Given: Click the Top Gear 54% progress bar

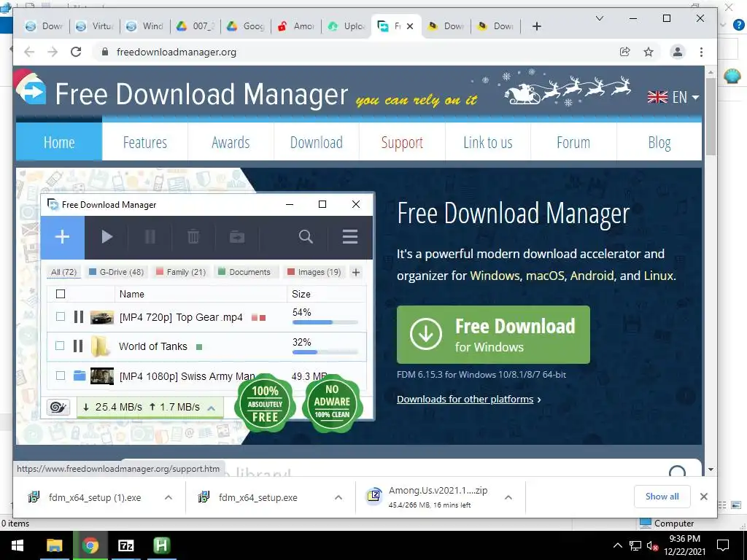Looking at the screenshot, I should [325, 322].
